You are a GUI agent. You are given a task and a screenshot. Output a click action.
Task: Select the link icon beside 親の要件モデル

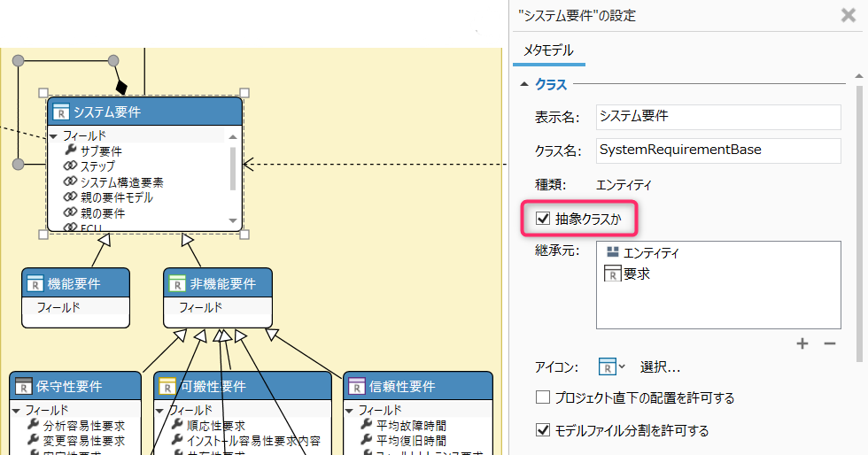(x=70, y=197)
